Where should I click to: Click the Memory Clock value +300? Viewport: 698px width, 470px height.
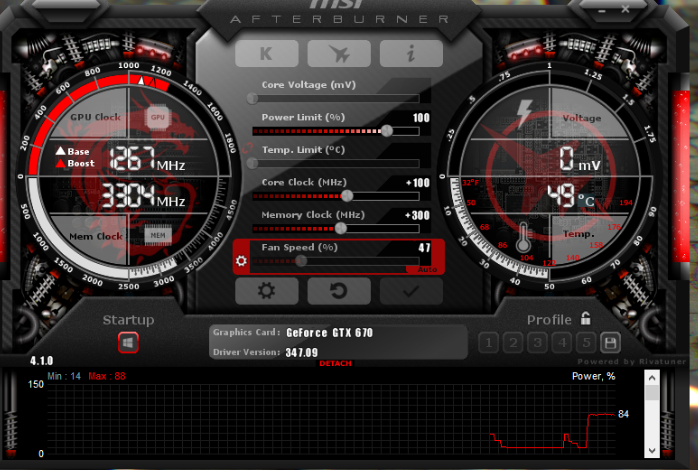[x=418, y=215]
